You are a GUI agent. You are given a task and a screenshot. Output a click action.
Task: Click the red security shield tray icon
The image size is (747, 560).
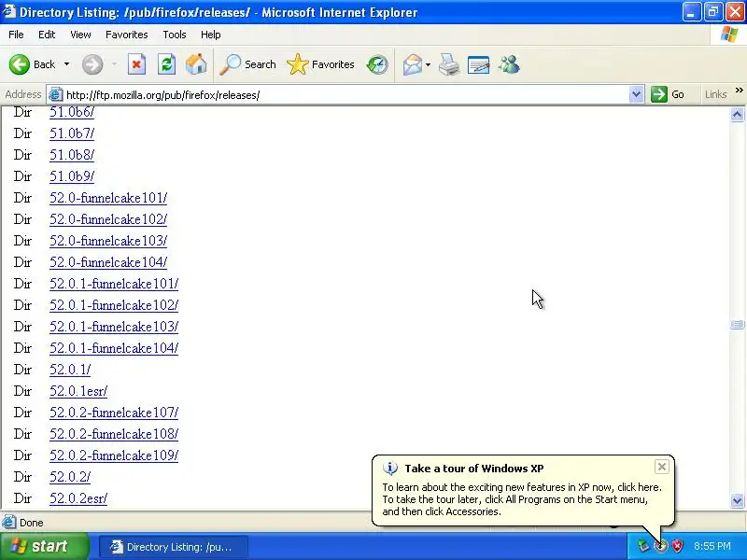(x=677, y=546)
